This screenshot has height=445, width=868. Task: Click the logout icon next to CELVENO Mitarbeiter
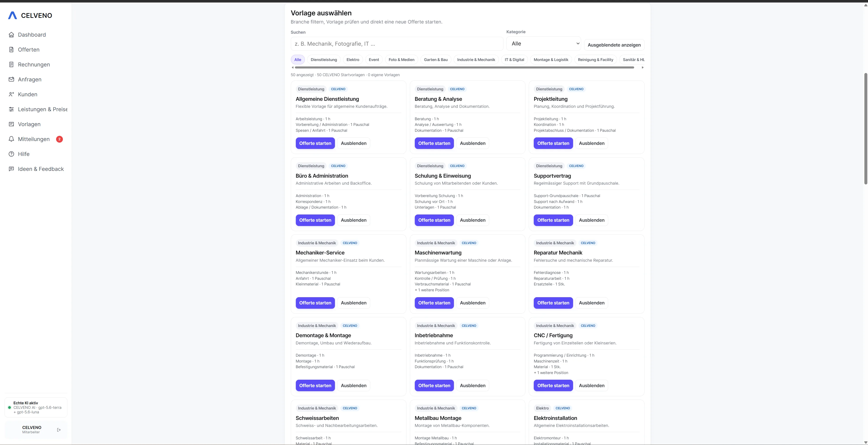click(x=59, y=430)
